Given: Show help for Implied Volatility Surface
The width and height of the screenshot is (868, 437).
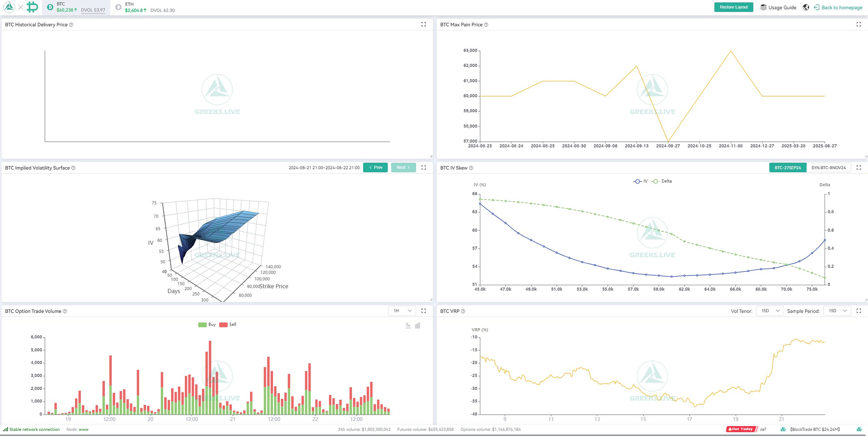Looking at the screenshot, I should coord(73,168).
